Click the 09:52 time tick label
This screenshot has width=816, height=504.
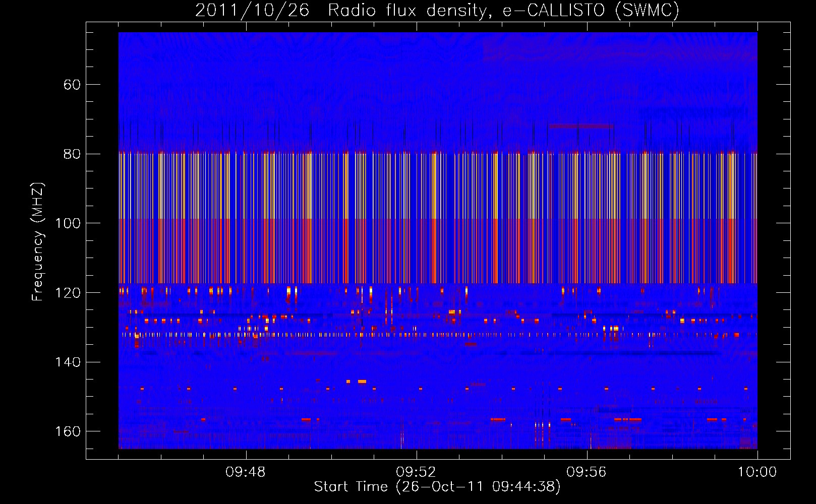pos(416,472)
